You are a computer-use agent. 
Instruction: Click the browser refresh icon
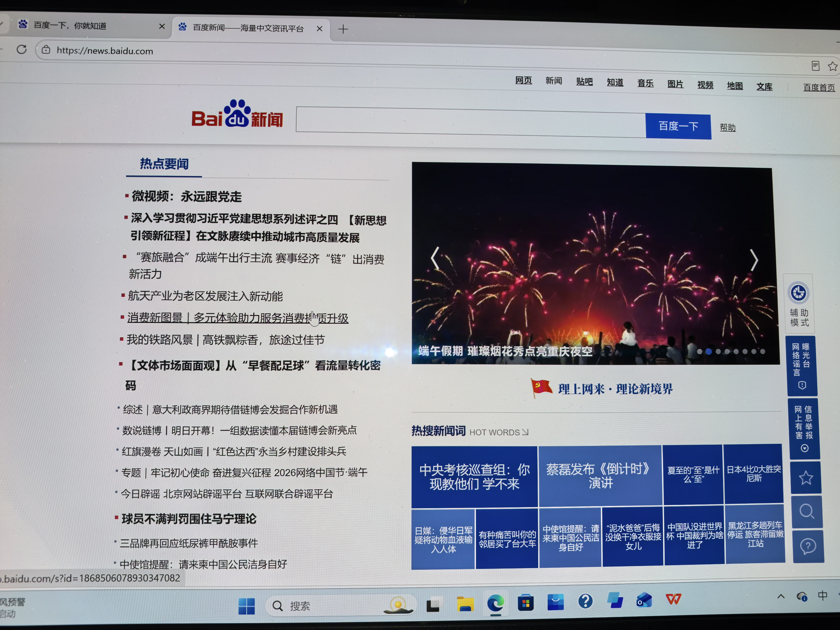click(x=22, y=49)
